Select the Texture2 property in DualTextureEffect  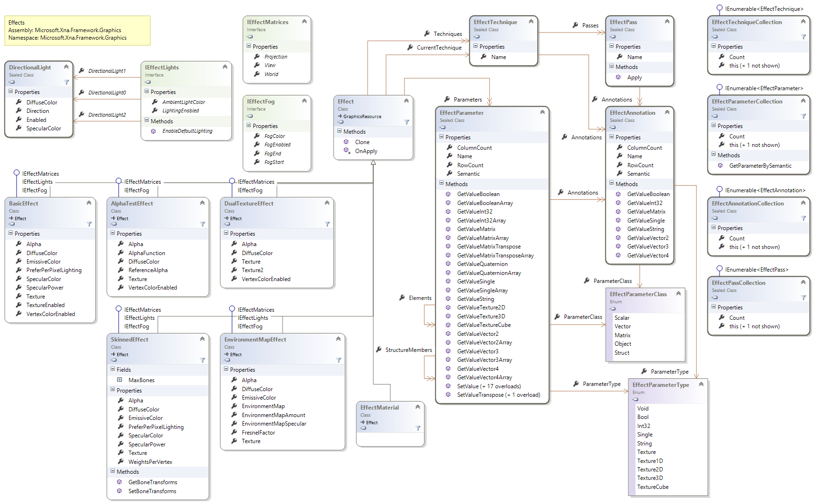[252, 270]
